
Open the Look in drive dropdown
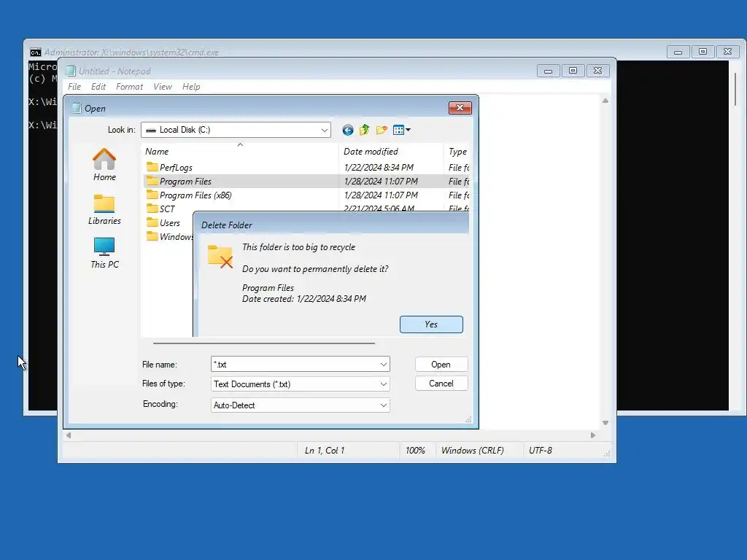point(325,130)
